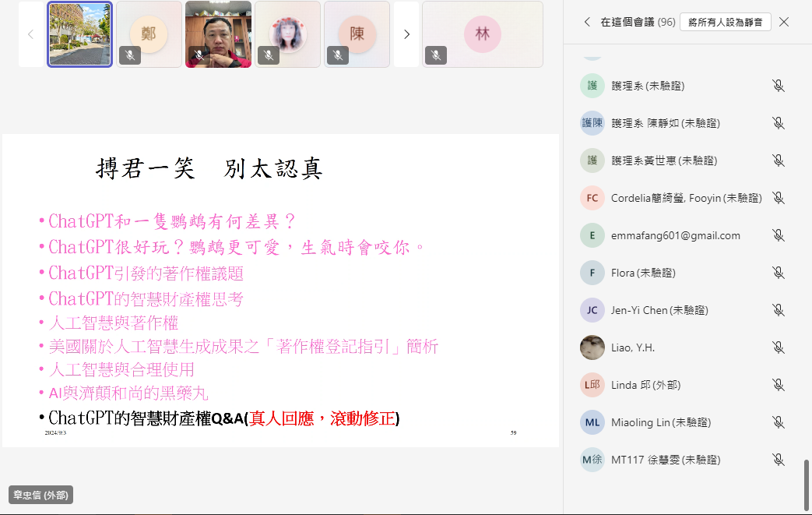Click 在這個會議 (96) panel heading
Screen dimensions: 812x515
click(x=638, y=22)
